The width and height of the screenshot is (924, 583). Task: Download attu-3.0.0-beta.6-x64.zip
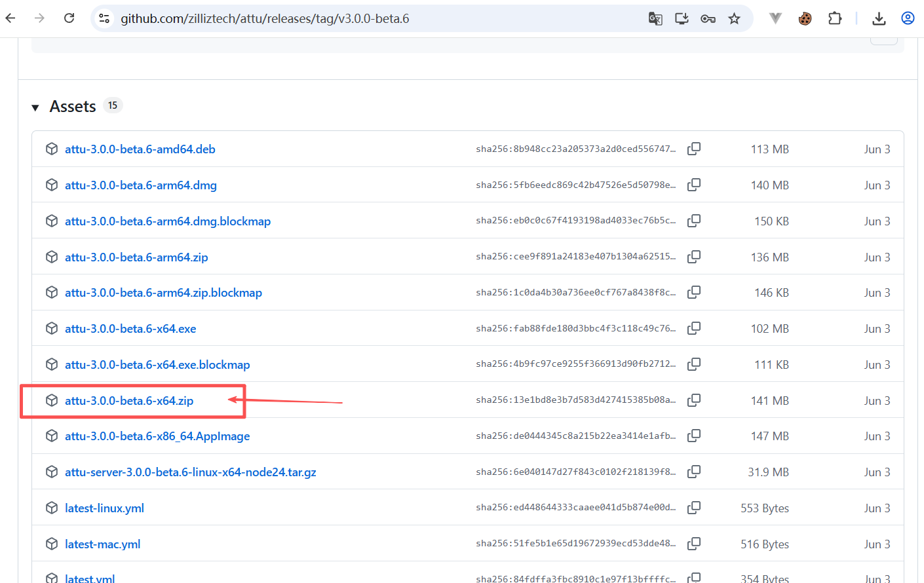(129, 401)
